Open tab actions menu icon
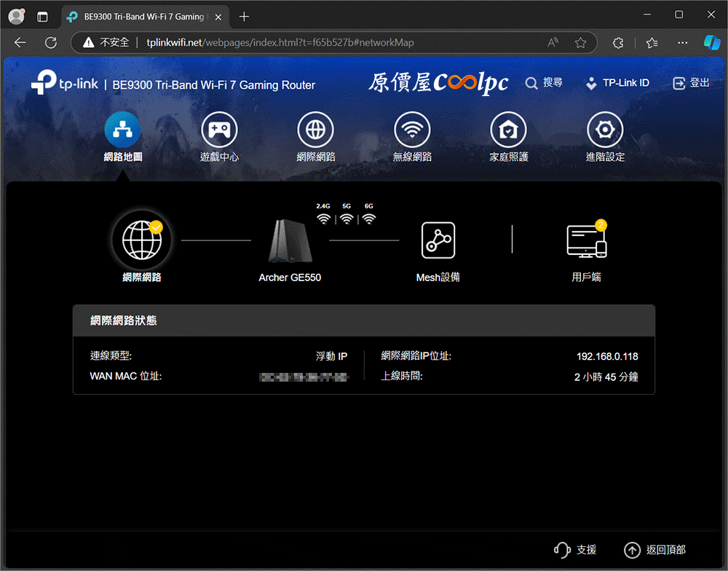This screenshot has height=571, width=728. [42, 17]
